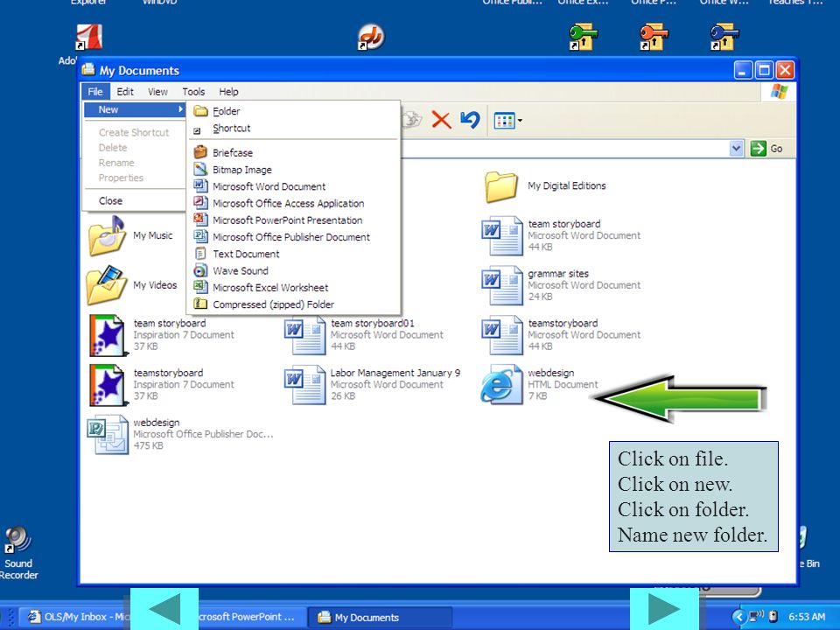Click the Adobe desktop shortcut icon
This screenshot has height=630, width=840.
(88, 37)
